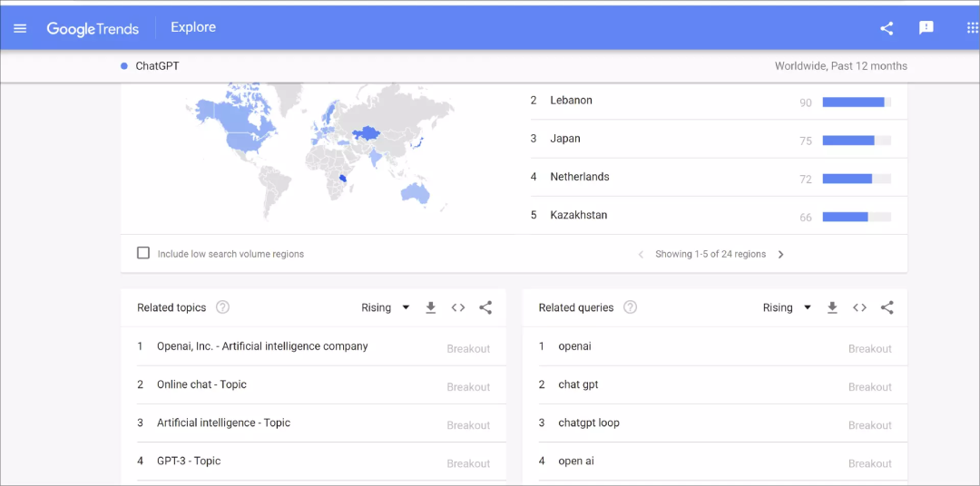The height and width of the screenshot is (486, 980).
Task: Download Related topics data as CSV
Action: 431,307
